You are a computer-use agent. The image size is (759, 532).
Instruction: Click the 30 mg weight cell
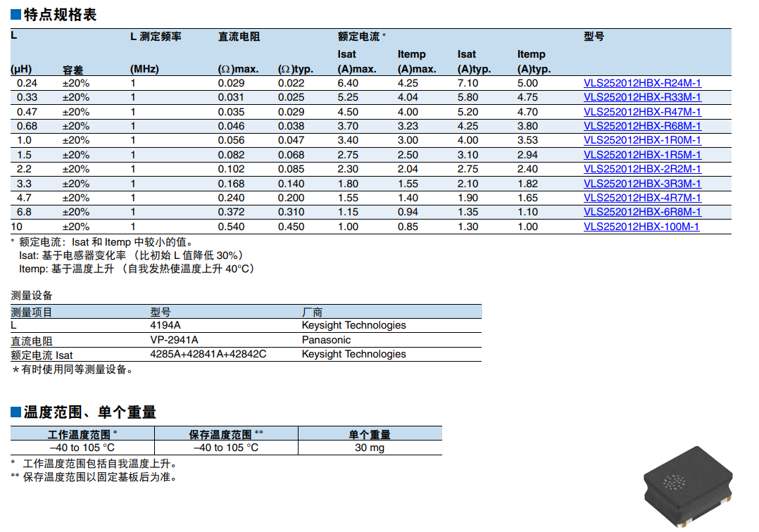[370, 448]
